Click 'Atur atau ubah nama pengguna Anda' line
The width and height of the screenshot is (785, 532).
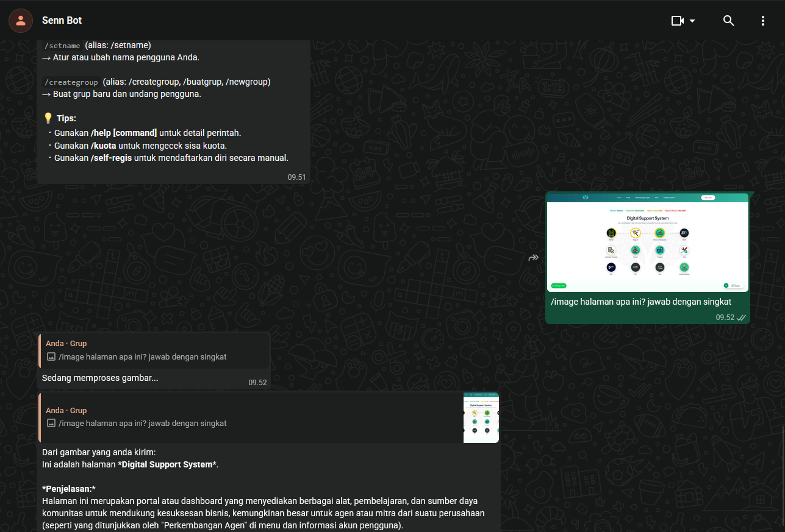pyautogui.click(x=121, y=57)
